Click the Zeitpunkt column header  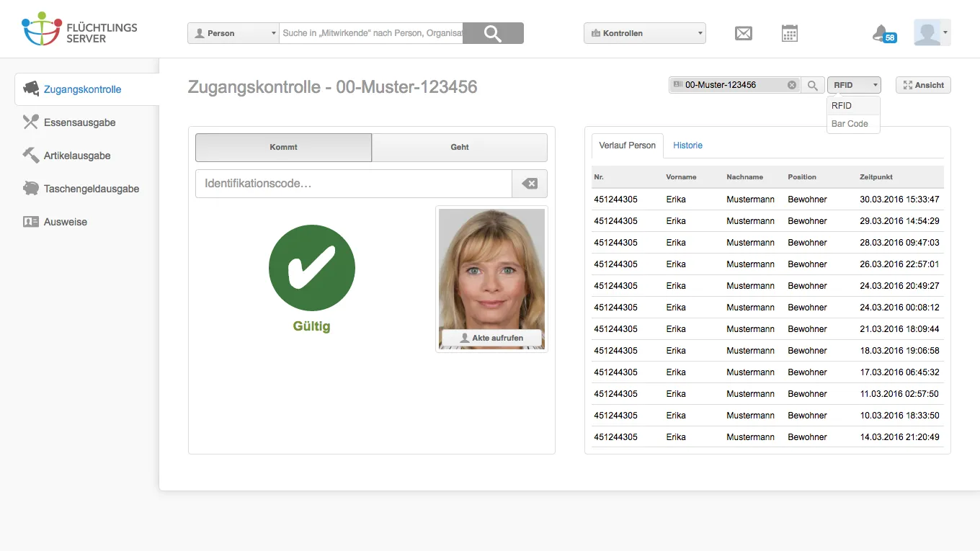click(876, 176)
